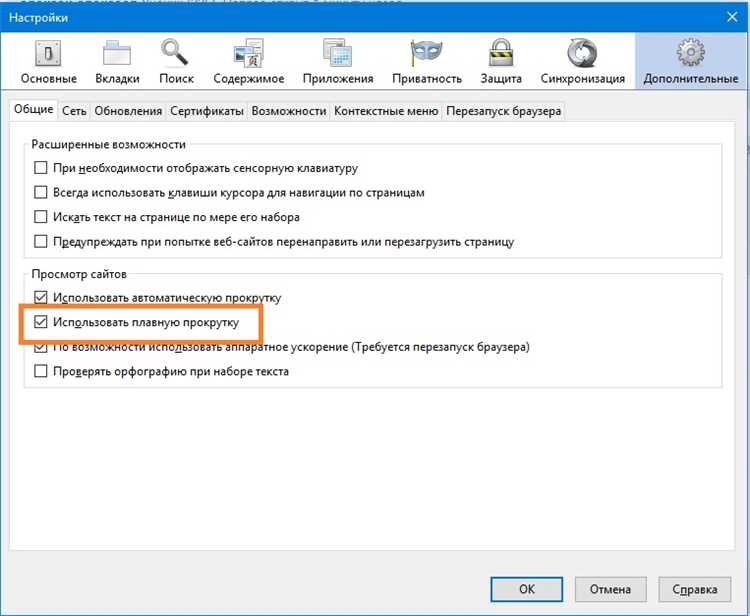Open the Приватность mask icon
Viewport: 750px width, 616px height.
(427, 53)
